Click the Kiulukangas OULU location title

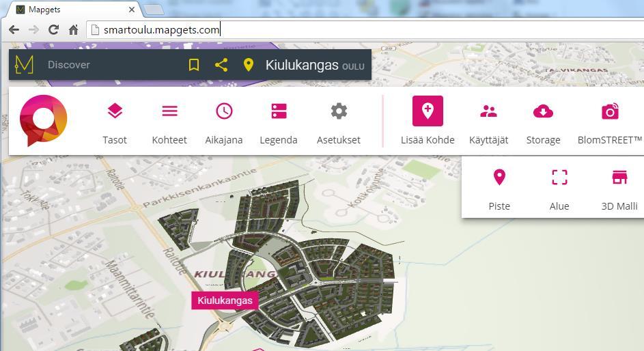click(315, 65)
